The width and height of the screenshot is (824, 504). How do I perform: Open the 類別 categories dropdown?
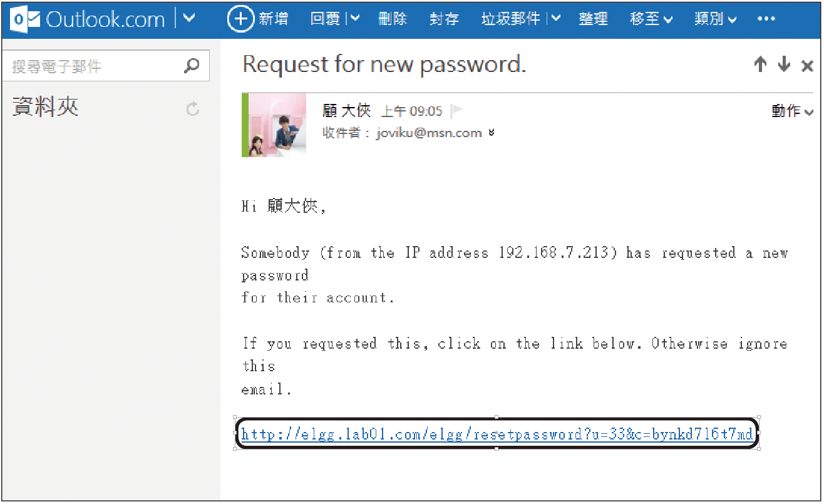pos(716,19)
